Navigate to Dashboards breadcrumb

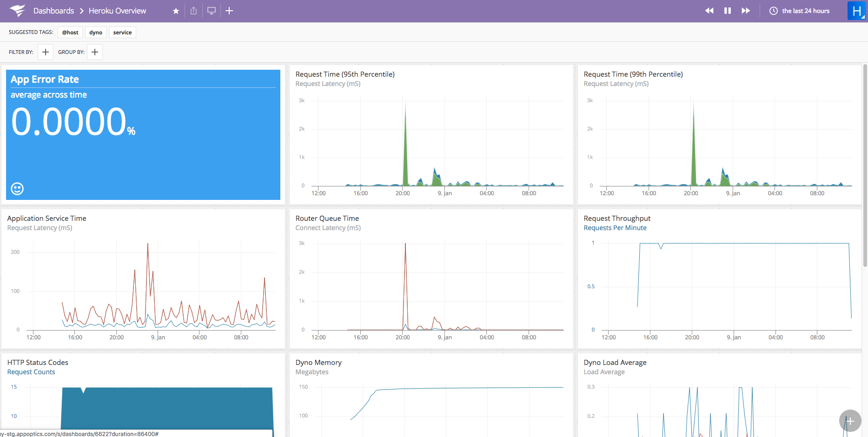point(53,10)
